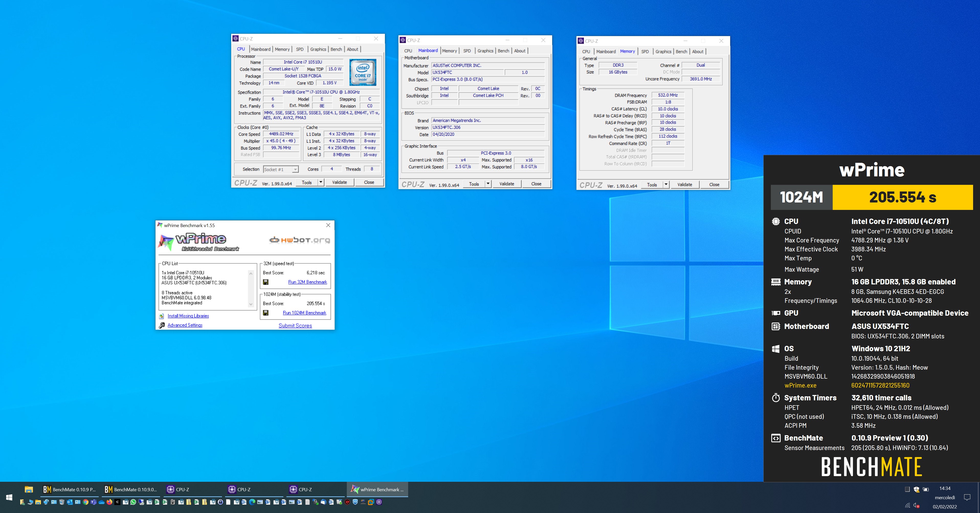Open Microsoft Teams from the quick launch row
The width and height of the screenshot is (980, 513).
[x=94, y=502]
